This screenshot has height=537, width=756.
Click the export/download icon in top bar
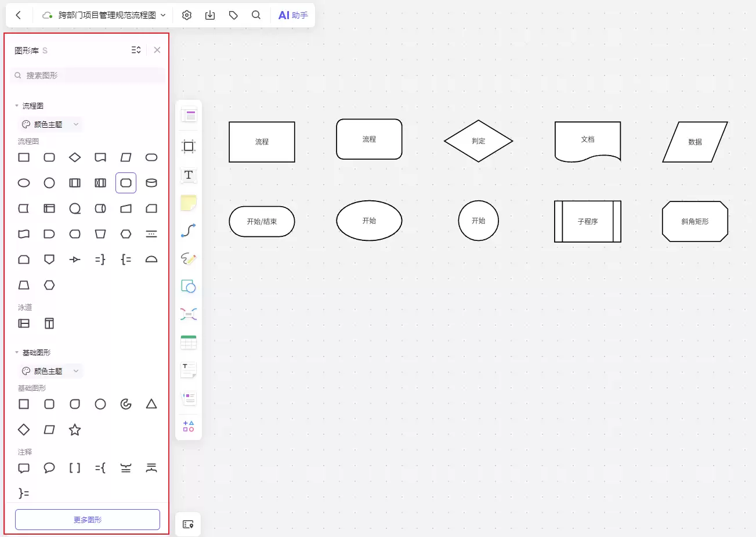pyautogui.click(x=210, y=15)
